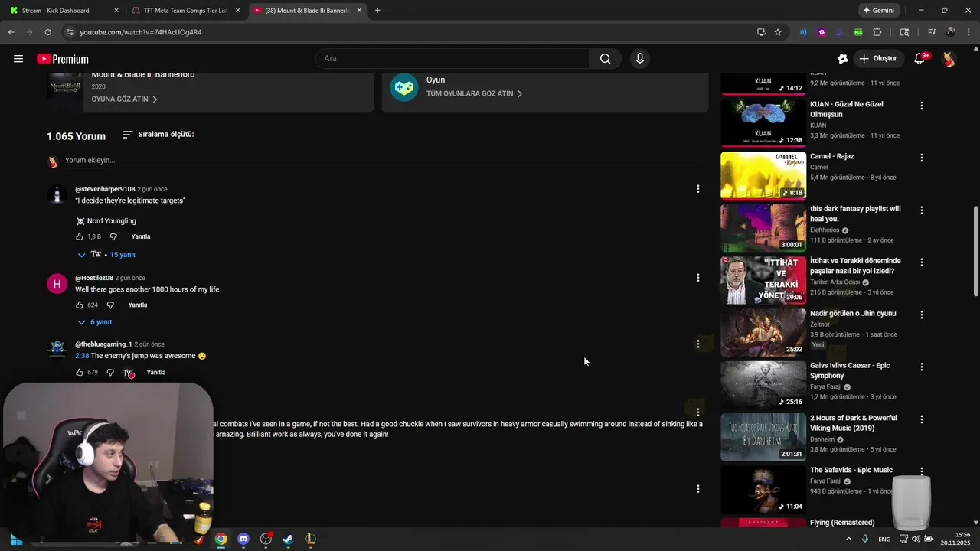Screen dimensions: 980x551
Task: Dislike the @thebluegaming_1 comment
Action: 110,372
